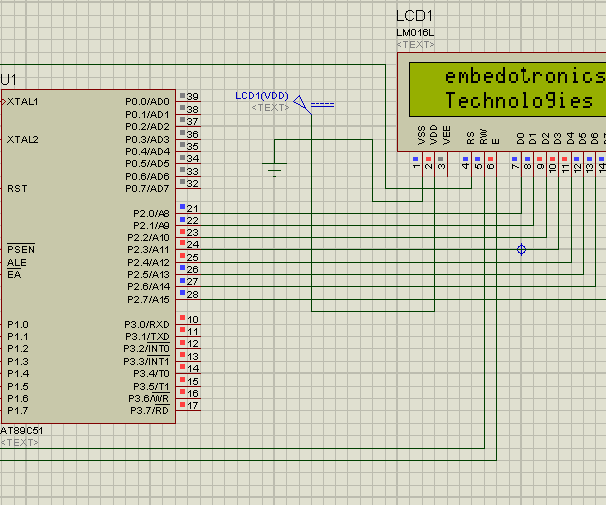Click the <TEXT> placeholder under AT89C51
This screenshot has width=606, height=505.
[19, 442]
